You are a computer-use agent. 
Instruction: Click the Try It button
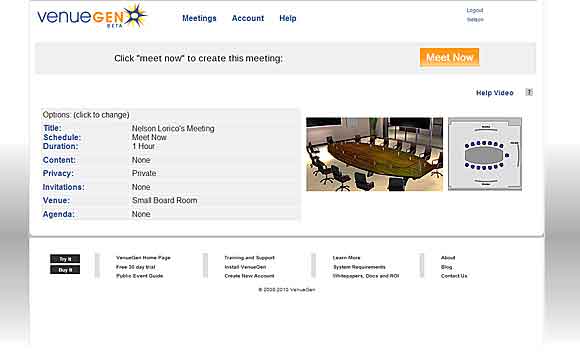tap(65, 259)
